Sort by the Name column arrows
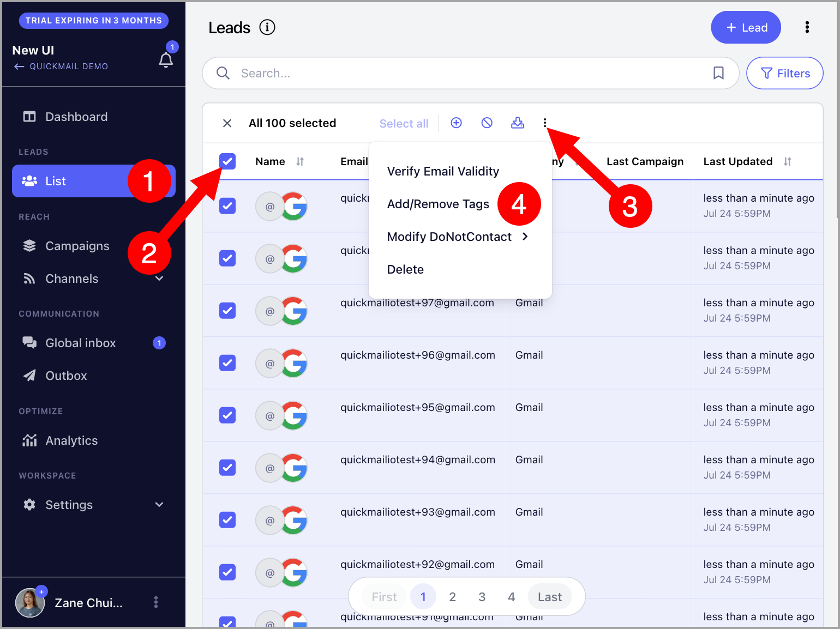This screenshot has width=840, height=629. tap(300, 161)
